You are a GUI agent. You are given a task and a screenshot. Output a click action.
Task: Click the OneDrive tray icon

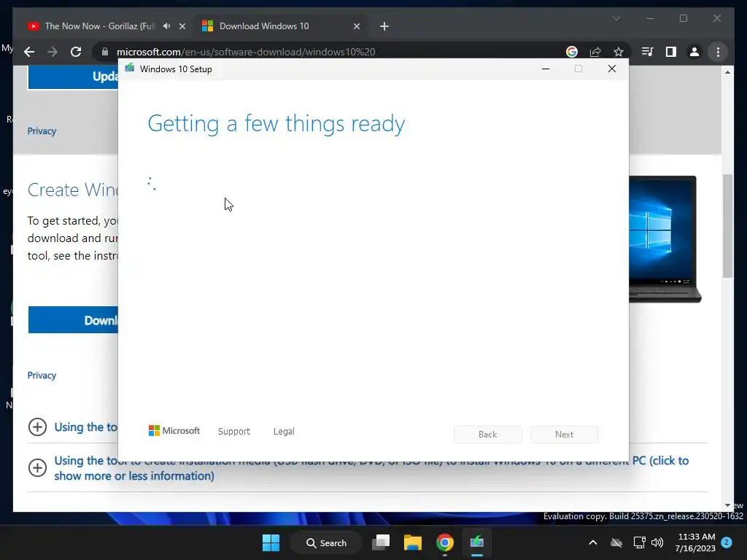(x=616, y=542)
